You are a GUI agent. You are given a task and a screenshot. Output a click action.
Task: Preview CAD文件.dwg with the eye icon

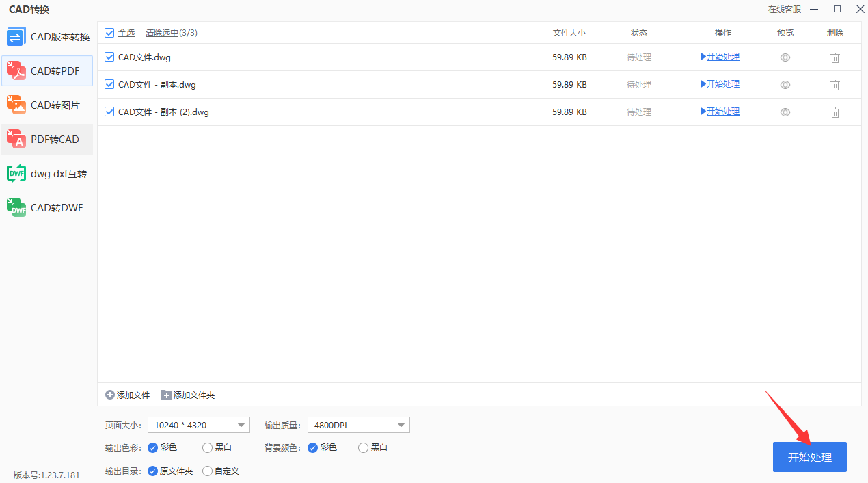[785, 57]
